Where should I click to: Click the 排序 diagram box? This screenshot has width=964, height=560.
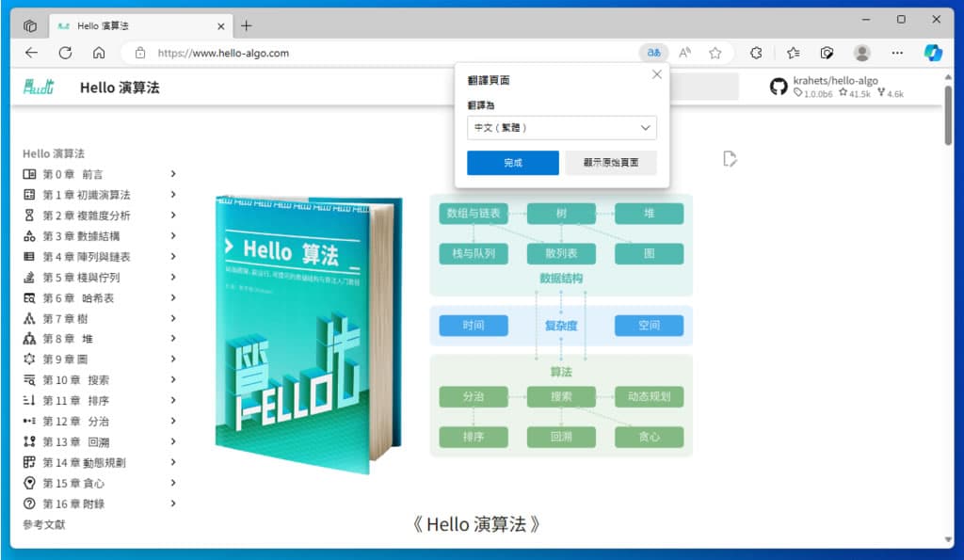(474, 437)
